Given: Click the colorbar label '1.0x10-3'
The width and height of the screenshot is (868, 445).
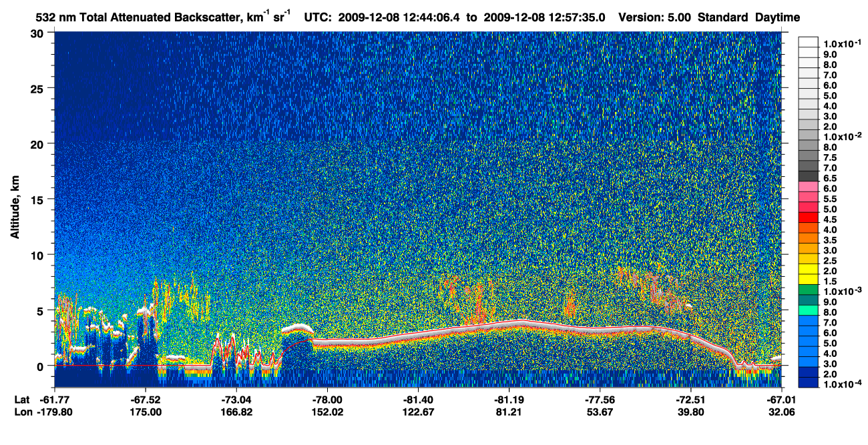Looking at the screenshot, I should click(842, 290).
